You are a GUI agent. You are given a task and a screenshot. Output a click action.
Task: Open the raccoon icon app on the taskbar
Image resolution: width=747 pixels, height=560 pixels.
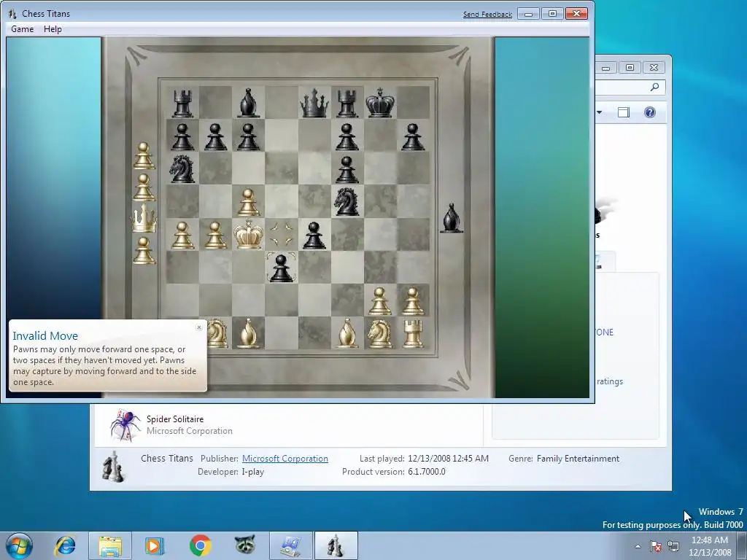pos(245,545)
